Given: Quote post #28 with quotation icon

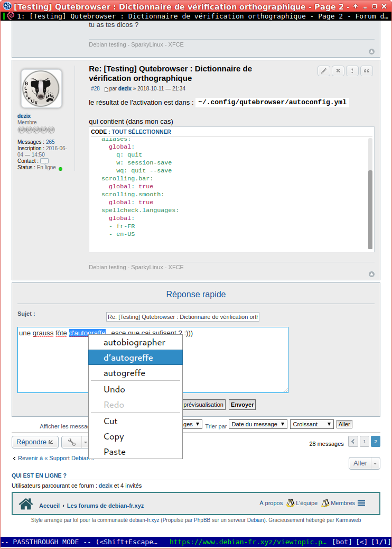Looking at the screenshot, I should [367, 71].
